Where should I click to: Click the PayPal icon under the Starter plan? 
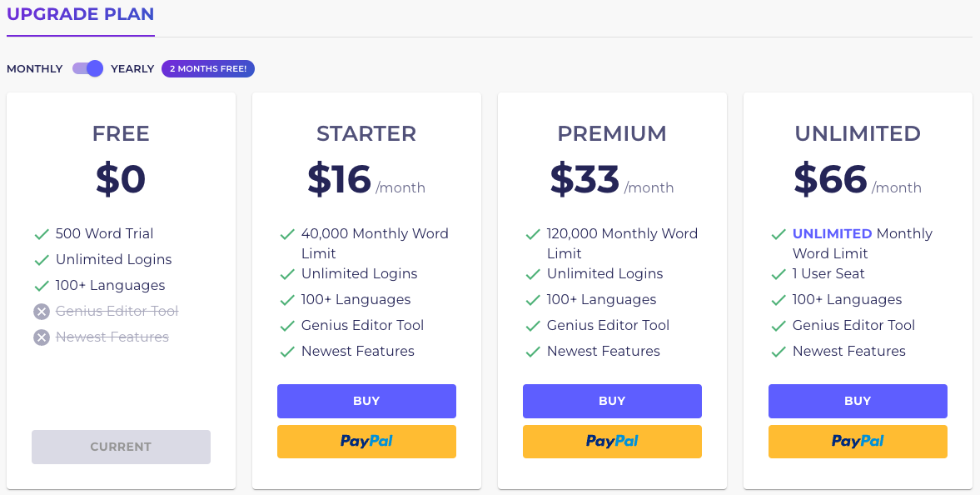coord(366,442)
